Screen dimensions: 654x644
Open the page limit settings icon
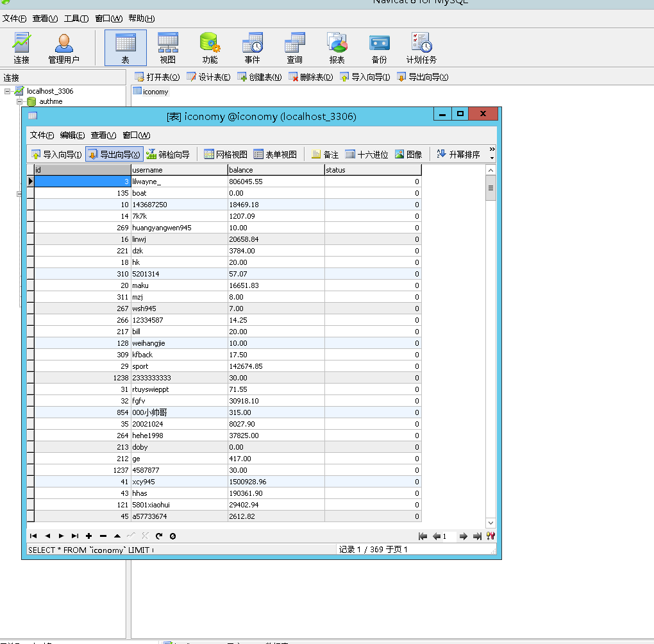pyautogui.click(x=491, y=536)
